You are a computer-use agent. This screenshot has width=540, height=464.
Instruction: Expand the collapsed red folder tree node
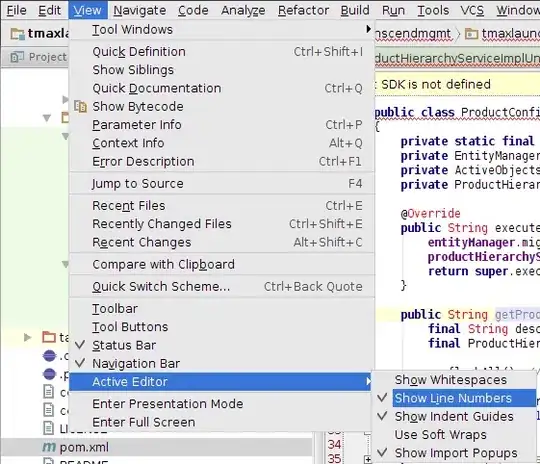(27, 337)
